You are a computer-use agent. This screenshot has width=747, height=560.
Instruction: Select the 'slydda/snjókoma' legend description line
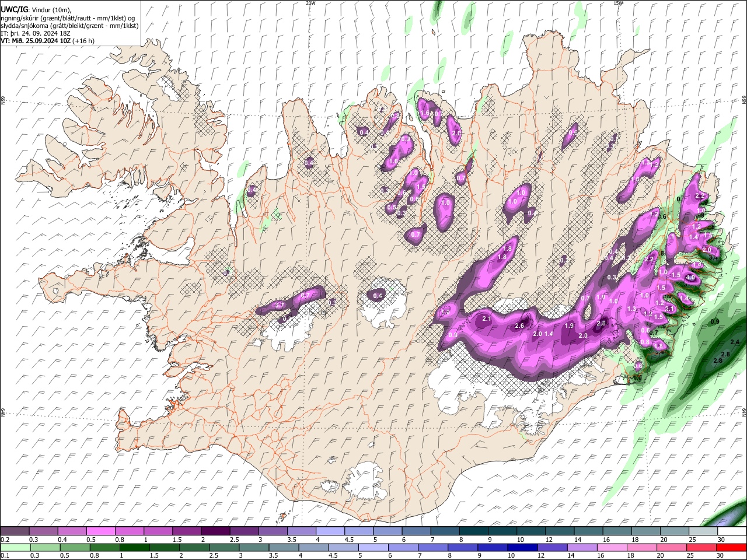point(69,26)
